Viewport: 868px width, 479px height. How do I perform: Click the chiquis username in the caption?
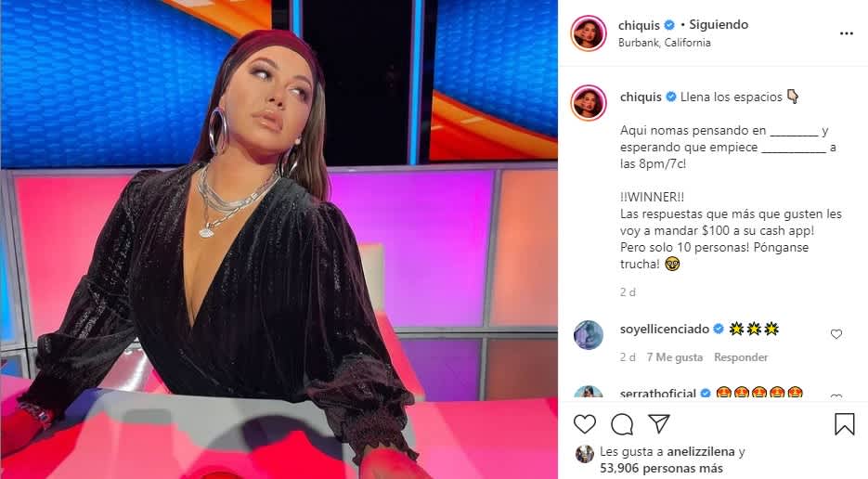(641, 97)
